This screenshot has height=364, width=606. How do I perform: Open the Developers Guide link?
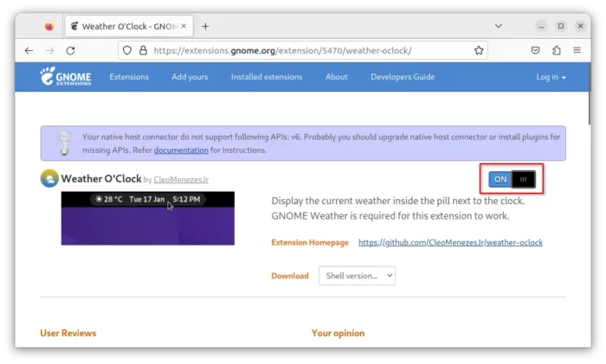pos(403,77)
